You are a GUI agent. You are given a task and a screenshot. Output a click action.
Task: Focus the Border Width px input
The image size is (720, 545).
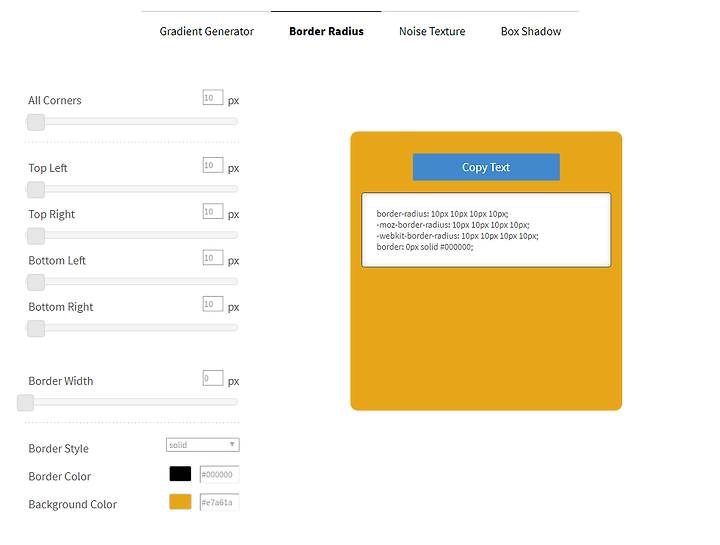point(213,378)
